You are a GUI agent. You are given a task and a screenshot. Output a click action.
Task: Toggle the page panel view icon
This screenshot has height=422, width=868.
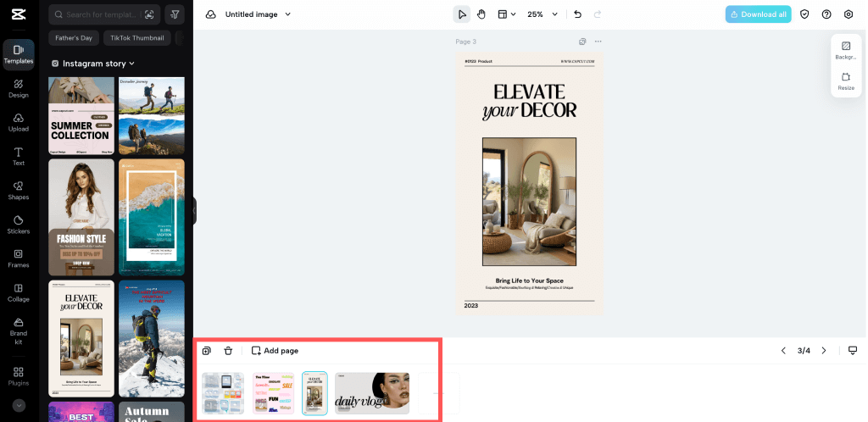tap(853, 351)
